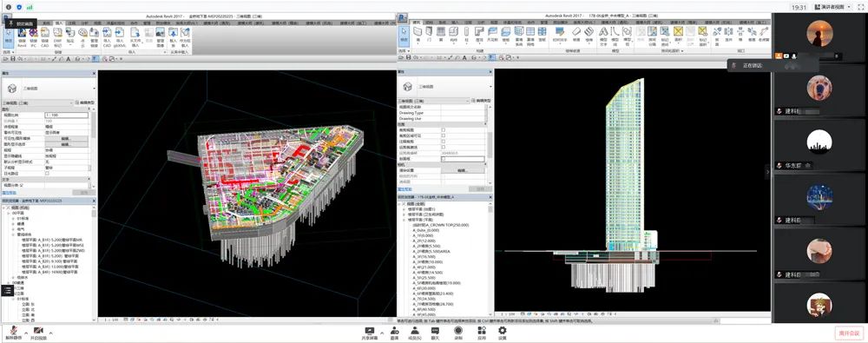The image size is (868, 343).
Task: Select the Column tool in right ribbon
Action: point(467,33)
